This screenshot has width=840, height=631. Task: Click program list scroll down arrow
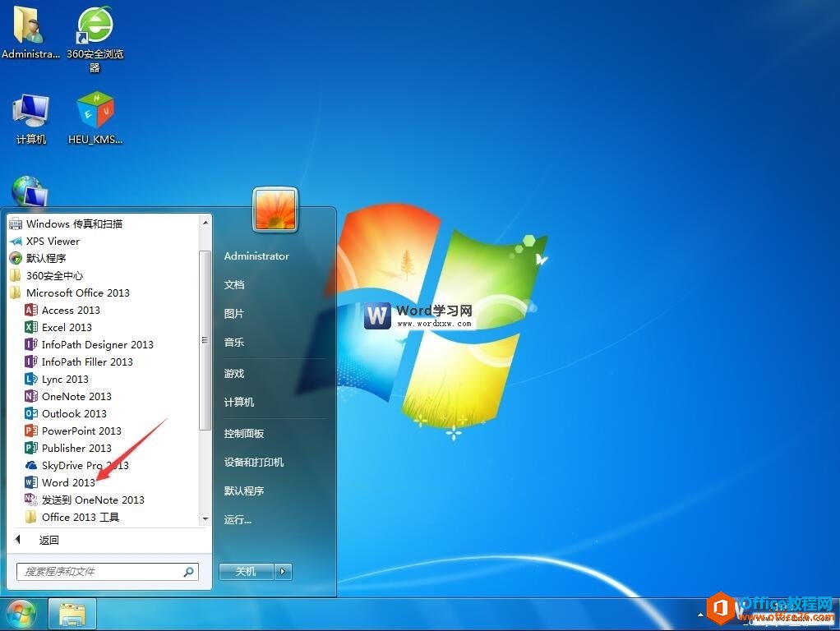pos(205,518)
